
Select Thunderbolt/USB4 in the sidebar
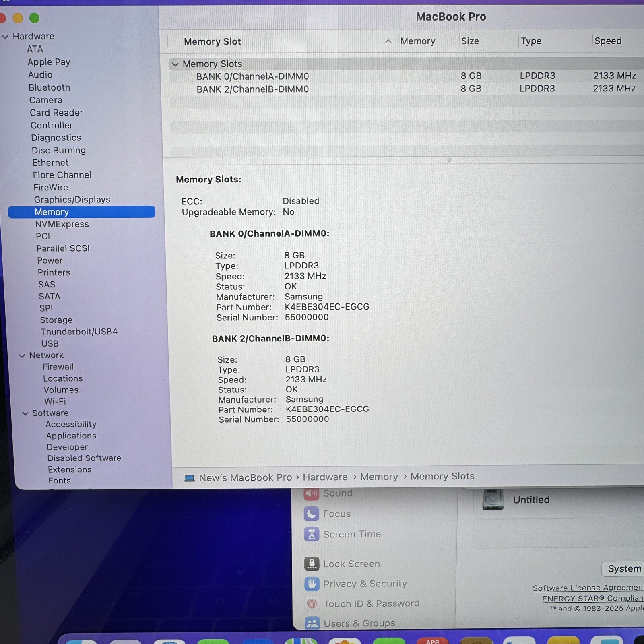79,332
